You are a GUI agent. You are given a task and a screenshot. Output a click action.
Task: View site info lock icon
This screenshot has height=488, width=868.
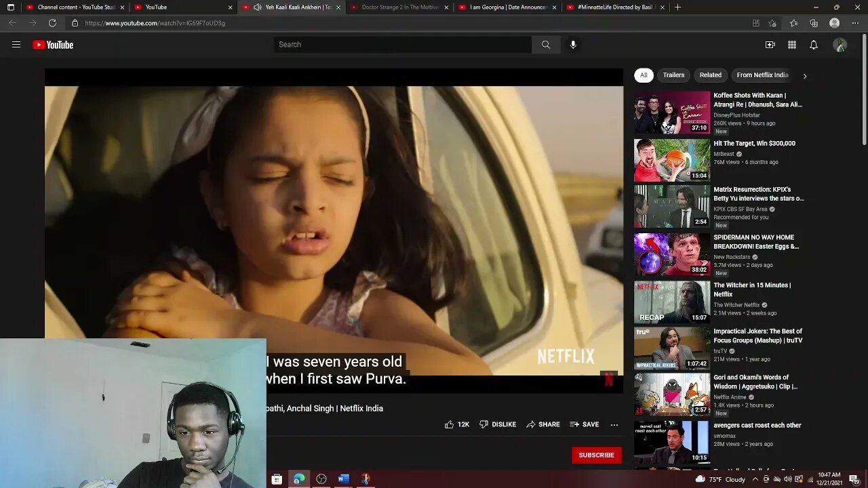[x=75, y=23]
